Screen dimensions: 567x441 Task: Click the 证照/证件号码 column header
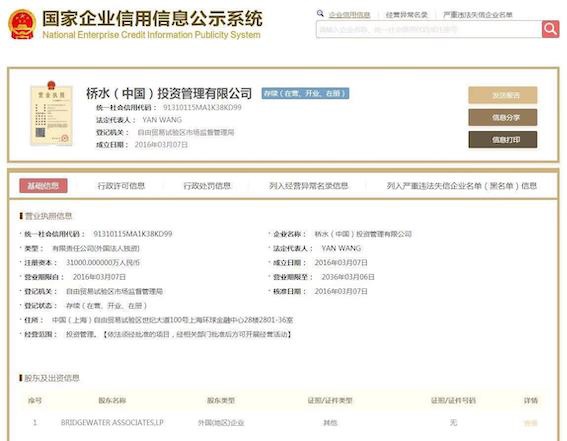point(453,401)
